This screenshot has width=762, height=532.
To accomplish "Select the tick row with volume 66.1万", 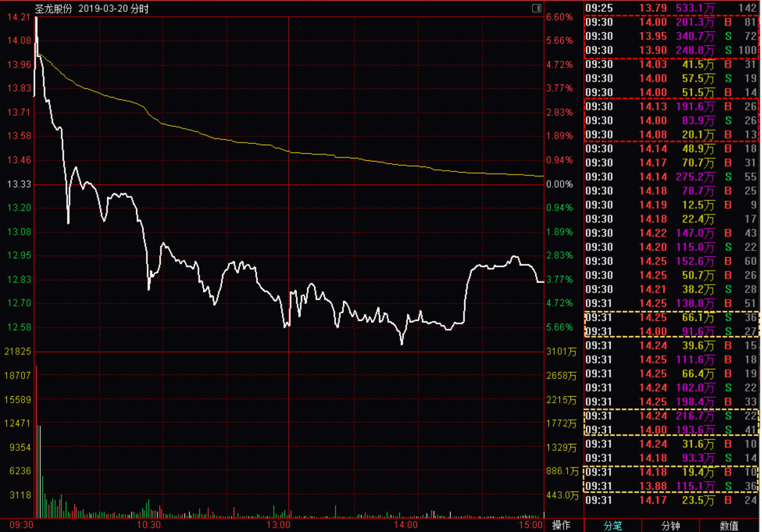I will (671, 318).
